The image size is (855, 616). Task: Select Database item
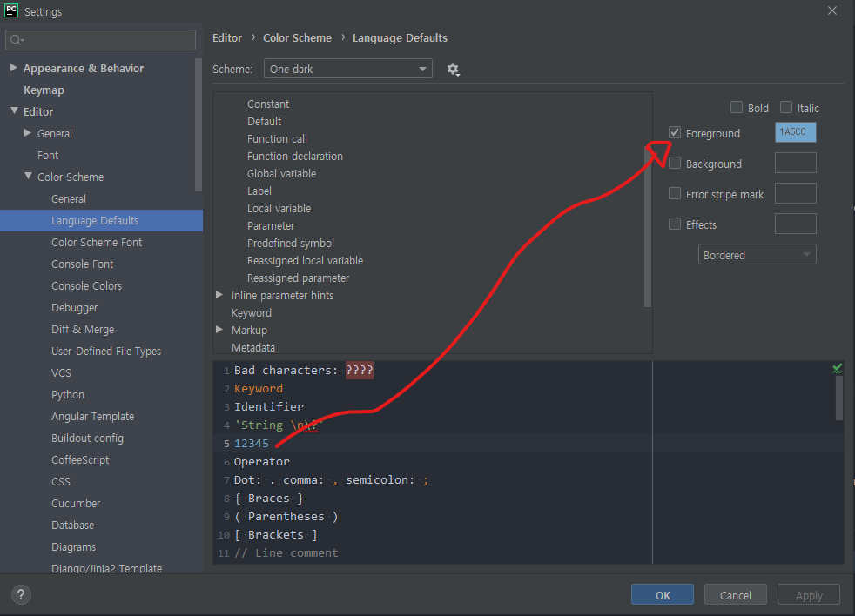click(x=72, y=525)
